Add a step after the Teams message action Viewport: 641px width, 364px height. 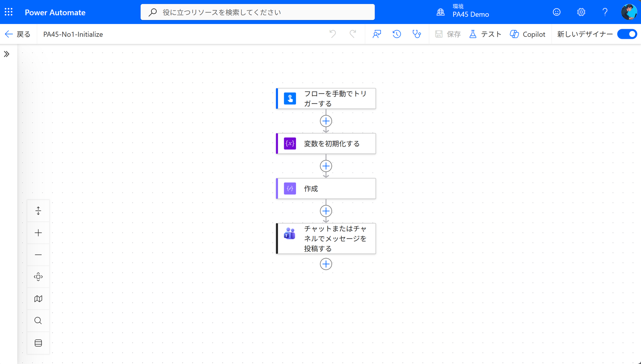[326, 264]
